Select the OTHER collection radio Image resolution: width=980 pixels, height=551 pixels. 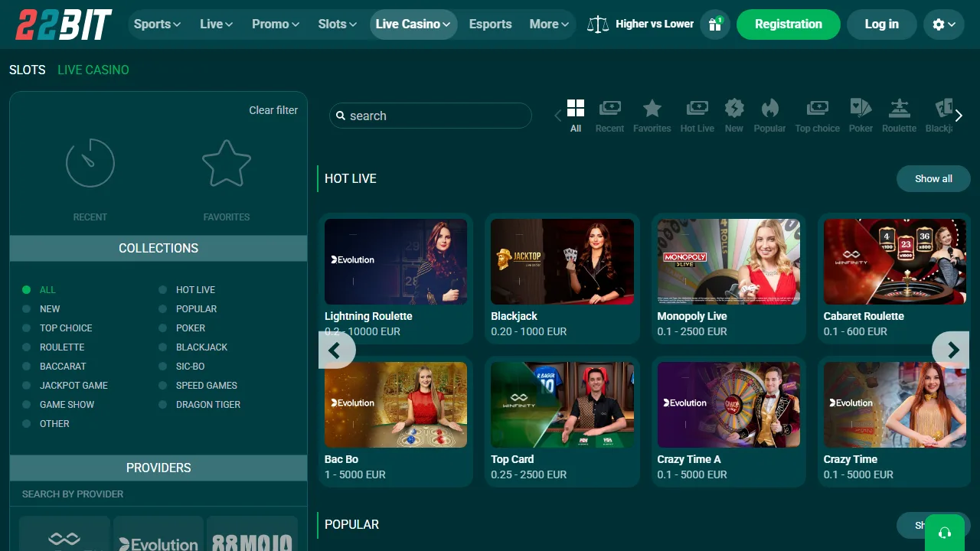[x=26, y=424]
